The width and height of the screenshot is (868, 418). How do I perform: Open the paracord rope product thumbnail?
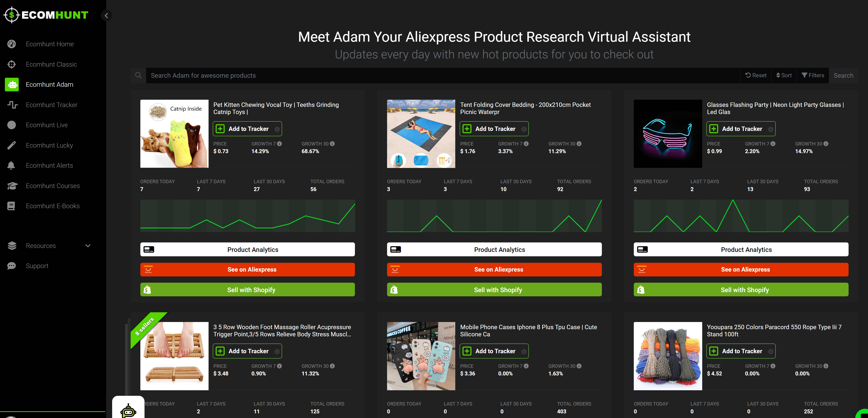click(x=668, y=356)
